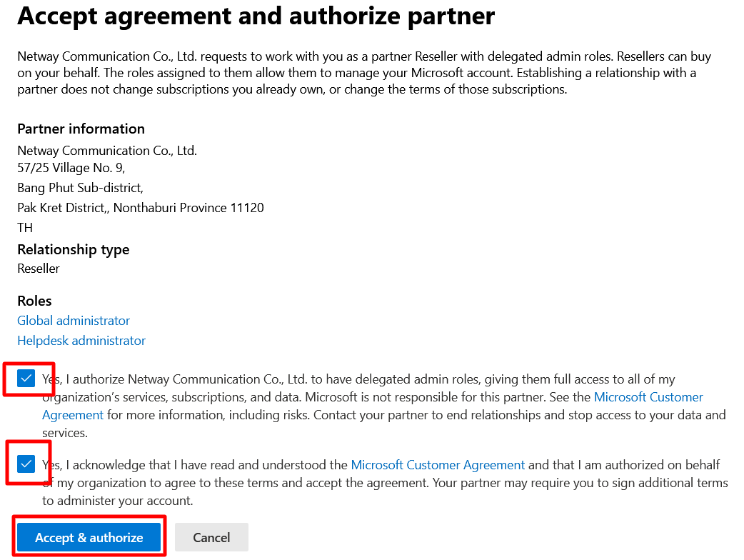Click the Relationship type heading
The image size is (744, 560).
74,249
